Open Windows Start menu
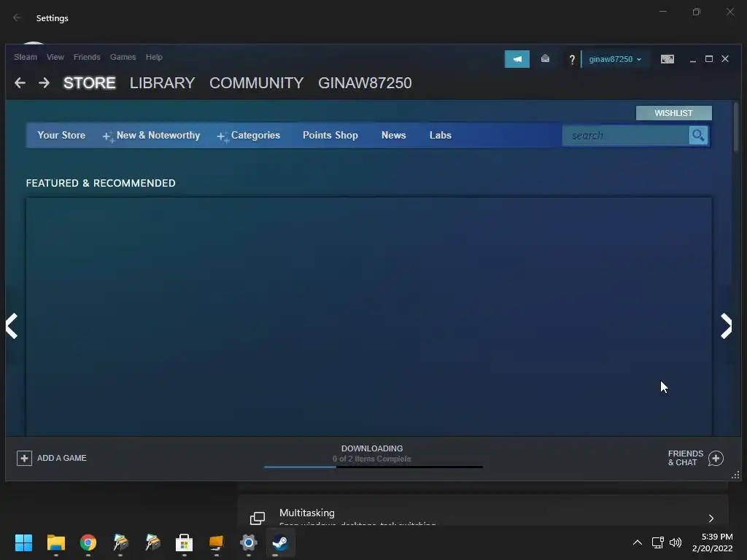The height and width of the screenshot is (560, 747). 23,542
